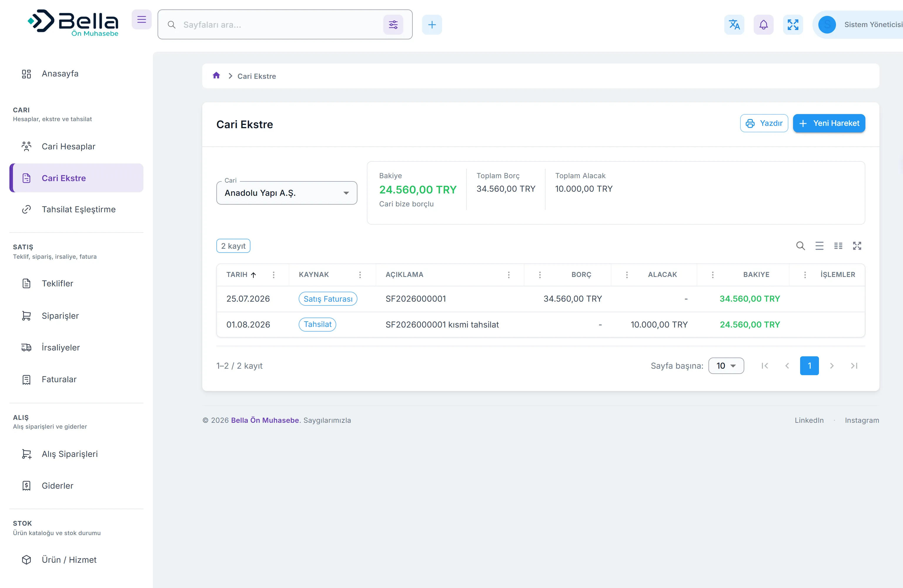The height and width of the screenshot is (588, 903).
Task: Open AÇIKLAMA column options menu
Action: pos(509,275)
